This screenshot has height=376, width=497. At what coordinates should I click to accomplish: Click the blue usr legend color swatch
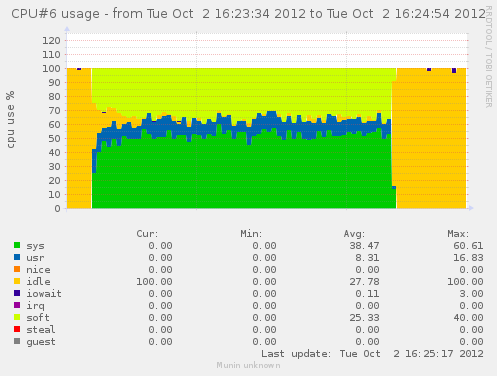tap(17, 257)
